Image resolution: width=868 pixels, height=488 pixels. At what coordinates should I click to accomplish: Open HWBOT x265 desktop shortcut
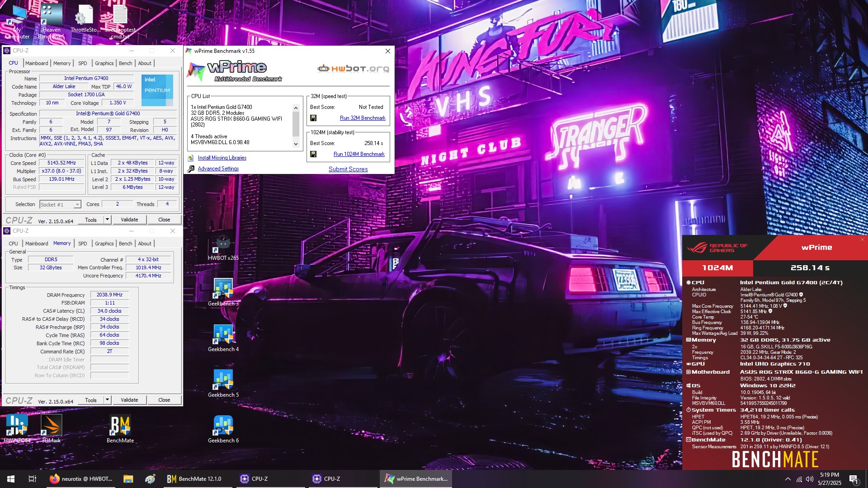tap(223, 248)
